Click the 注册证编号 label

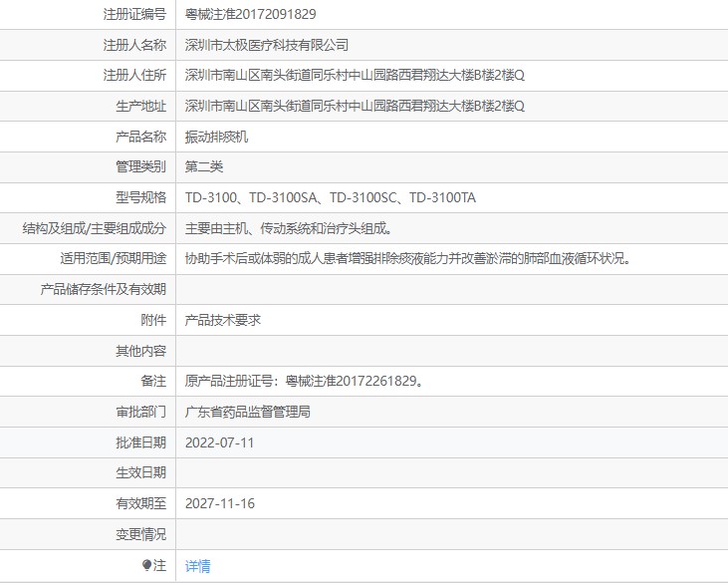(134, 14)
